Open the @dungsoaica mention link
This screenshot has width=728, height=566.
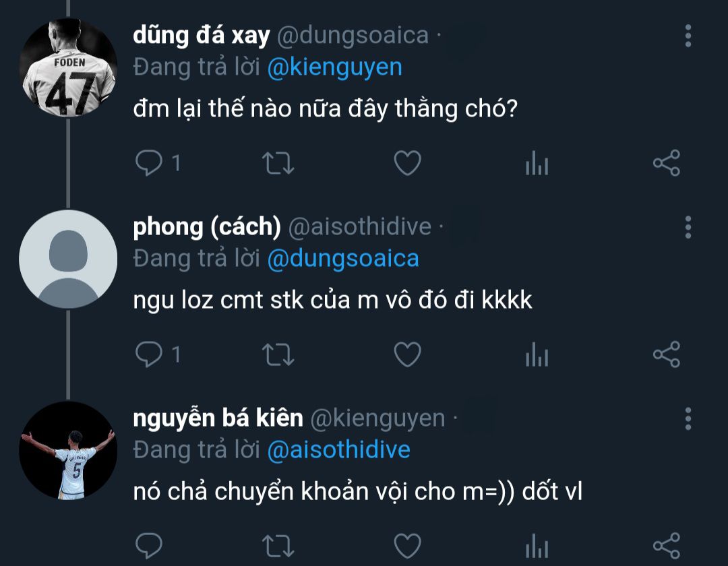click(x=343, y=259)
